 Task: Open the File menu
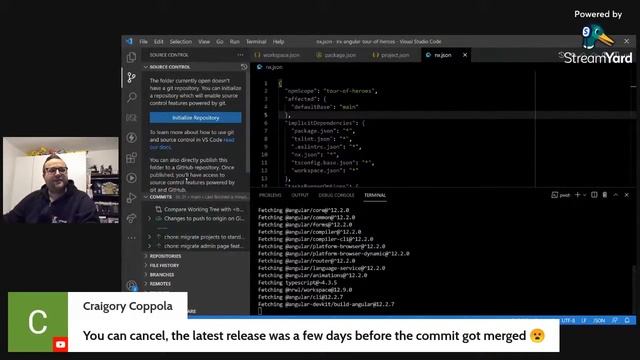[143, 41]
